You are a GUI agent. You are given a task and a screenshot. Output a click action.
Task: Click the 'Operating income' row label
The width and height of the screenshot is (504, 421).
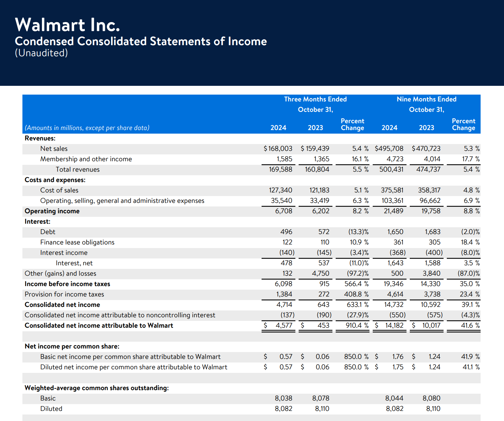pos(52,211)
